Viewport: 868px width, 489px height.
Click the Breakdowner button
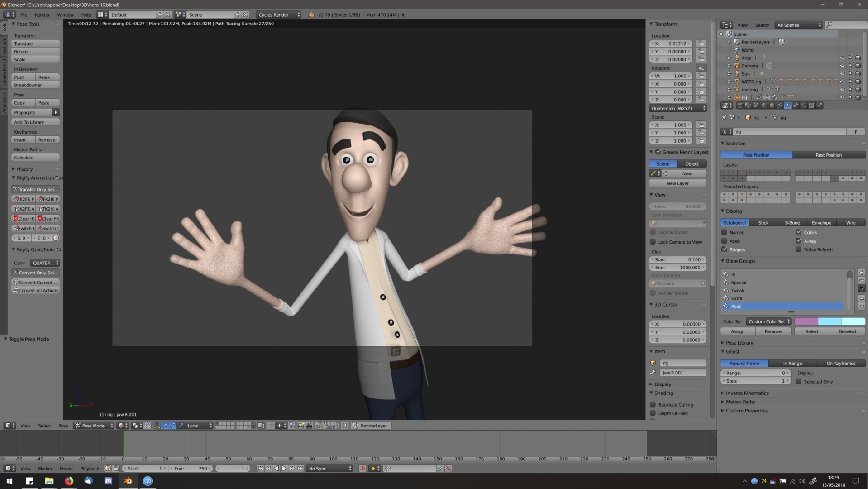click(35, 85)
